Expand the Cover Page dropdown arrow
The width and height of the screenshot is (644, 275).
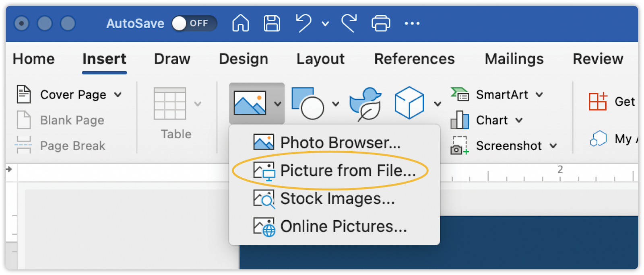[x=118, y=95]
